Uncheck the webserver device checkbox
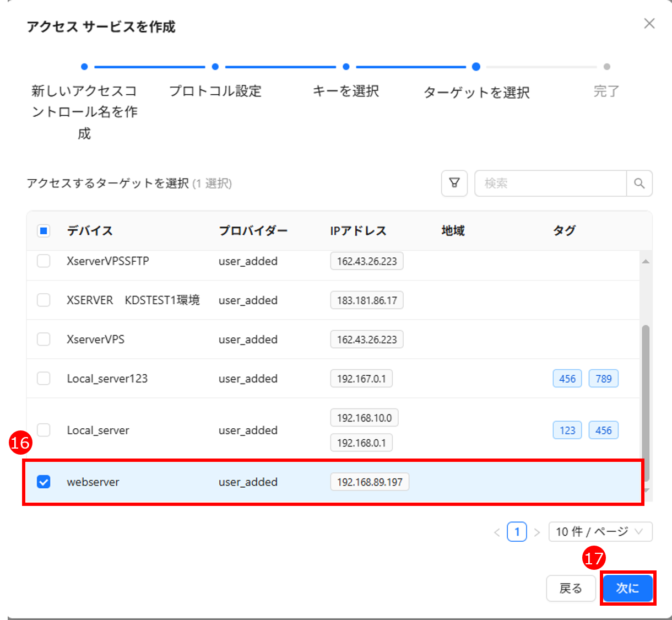Image resolution: width=672 pixels, height=620 pixels. coord(44,482)
